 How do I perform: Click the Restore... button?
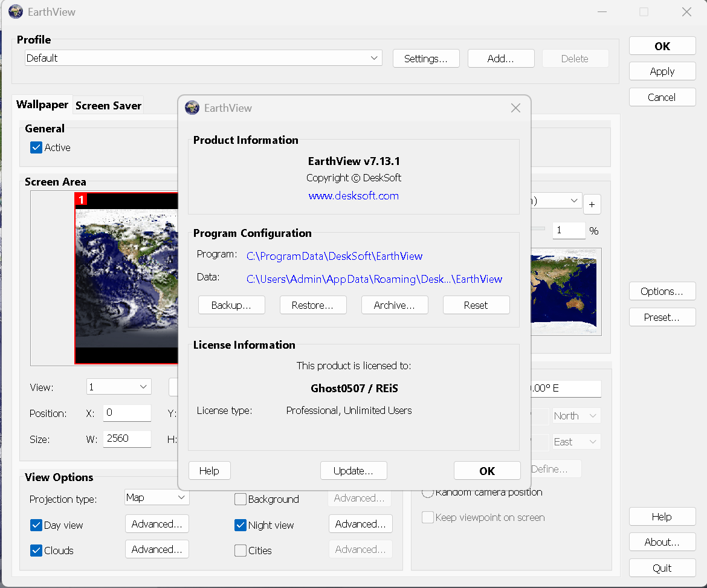(313, 305)
